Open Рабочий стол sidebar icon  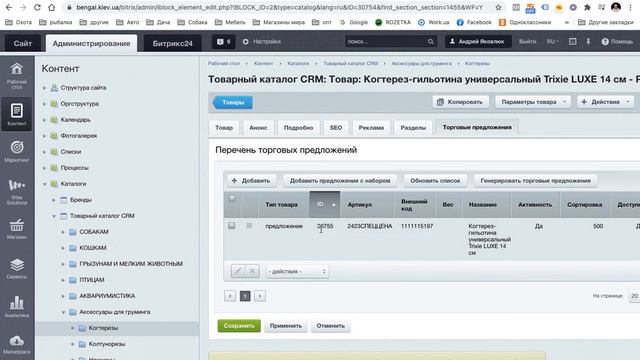click(17, 76)
